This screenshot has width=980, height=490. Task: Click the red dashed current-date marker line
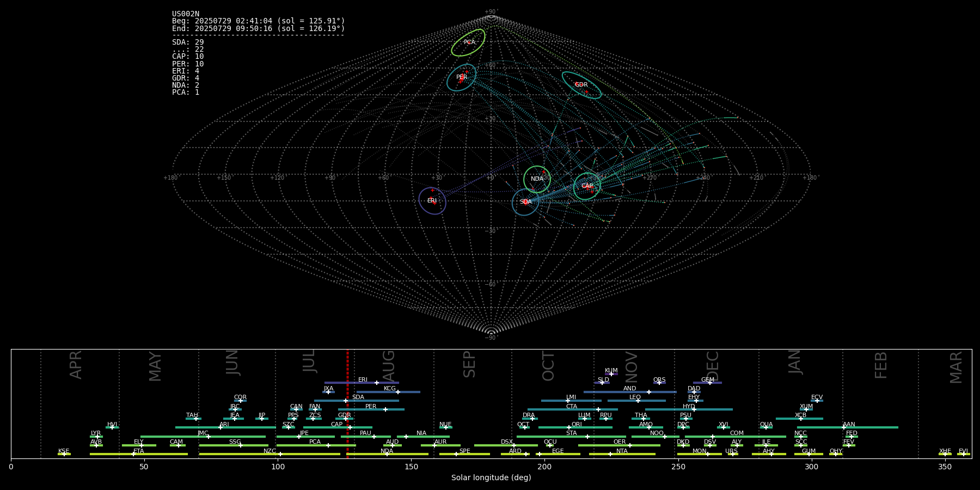click(347, 403)
